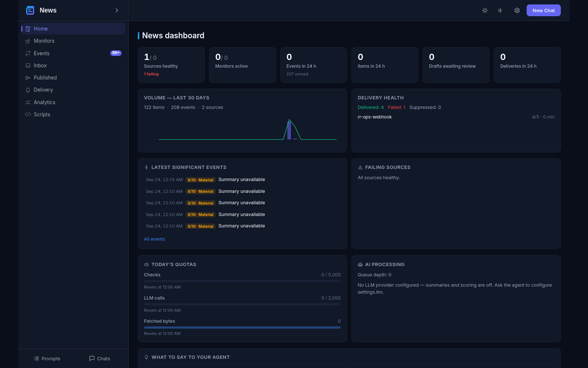Click the 'Queue depth: 0' text
Image resolution: width=588 pixels, height=368 pixels.
coord(374,275)
